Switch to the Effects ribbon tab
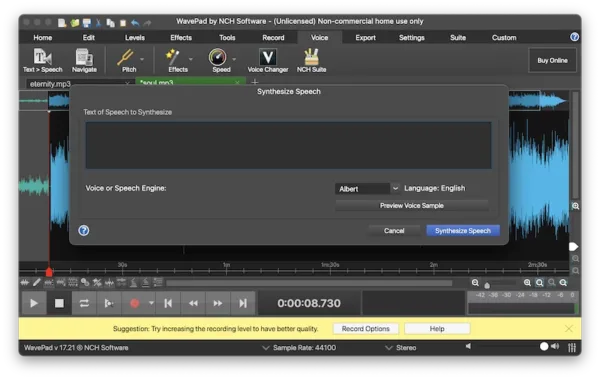The width and height of the screenshot is (600, 379). pos(181,38)
